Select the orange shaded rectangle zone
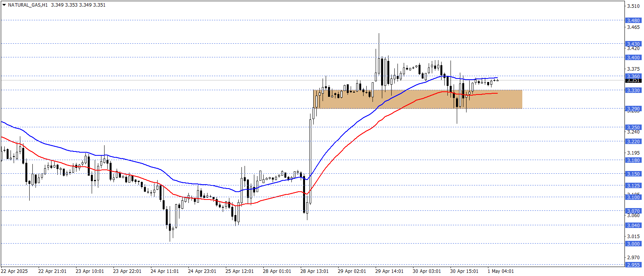This screenshot has width=644, height=276. click(x=418, y=99)
